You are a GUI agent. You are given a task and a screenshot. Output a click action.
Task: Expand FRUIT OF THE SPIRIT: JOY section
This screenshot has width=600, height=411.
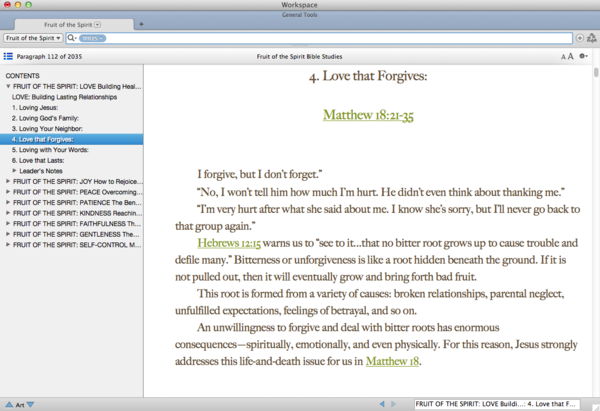[8, 181]
